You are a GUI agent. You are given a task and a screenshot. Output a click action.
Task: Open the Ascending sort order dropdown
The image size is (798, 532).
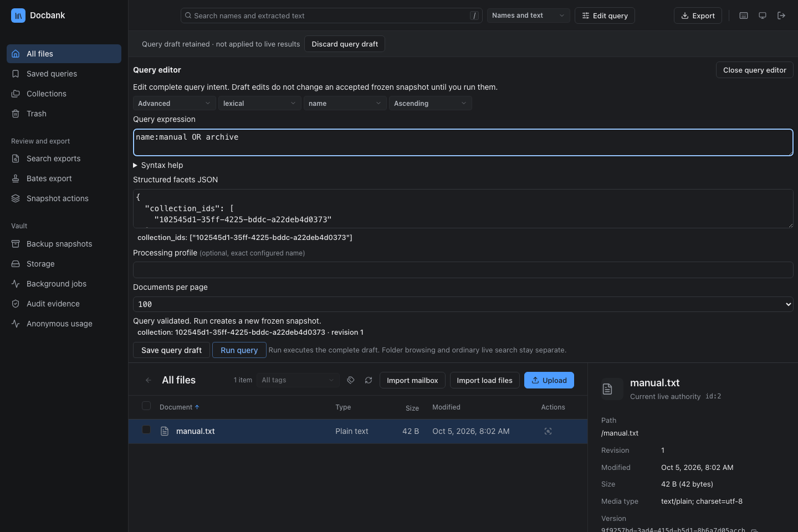[x=431, y=103]
